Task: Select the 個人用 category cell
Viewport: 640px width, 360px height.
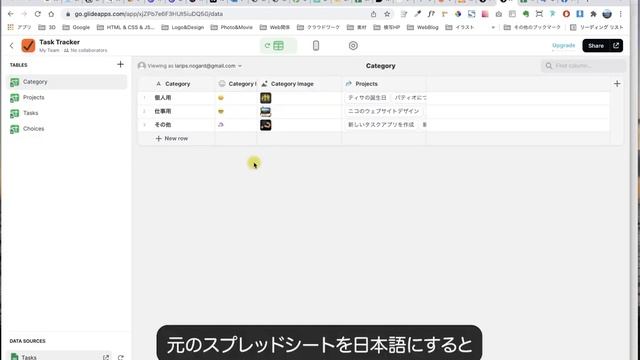Action: click(183, 98)
